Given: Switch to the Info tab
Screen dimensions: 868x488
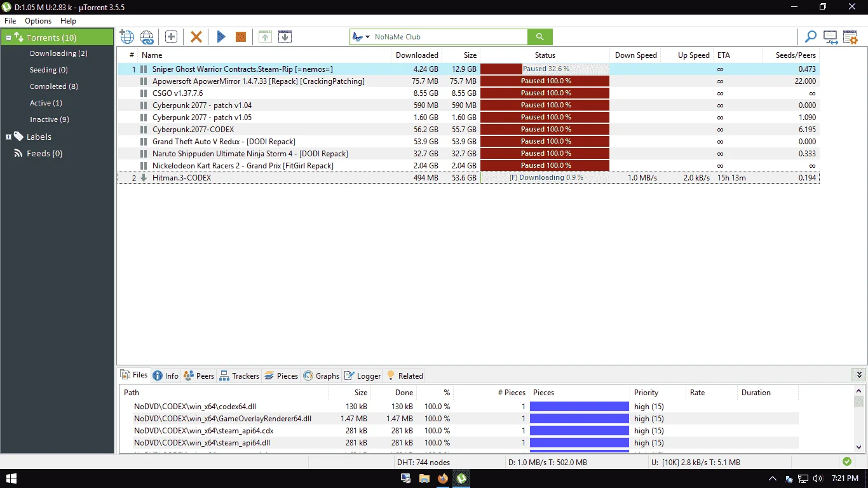Looking at the screenshot, I should point(166,376).
